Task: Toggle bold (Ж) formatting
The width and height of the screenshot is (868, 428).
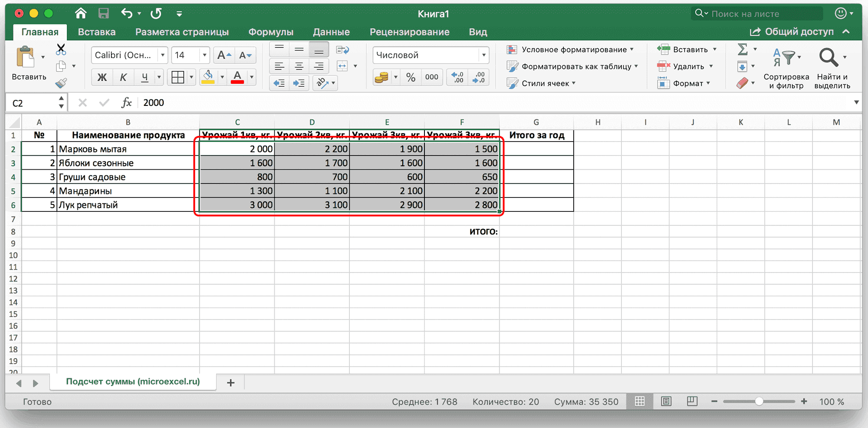Action: (102, 77)
